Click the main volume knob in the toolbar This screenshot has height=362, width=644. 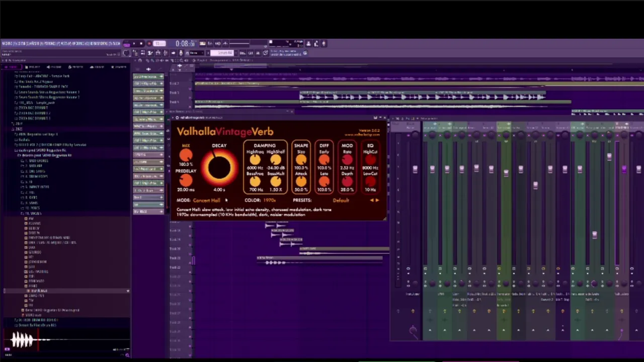pyautogui.click(x=126, y=53)
